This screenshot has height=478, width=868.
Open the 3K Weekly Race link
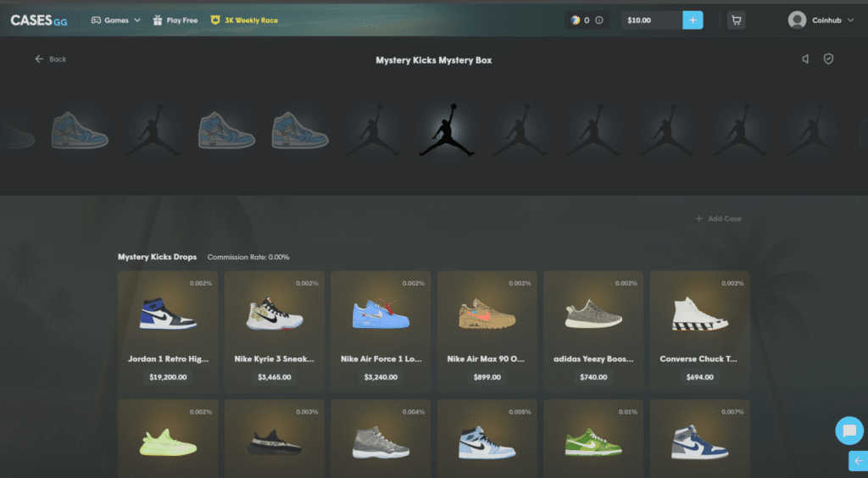pyautogui.click(x=244, y=20)
